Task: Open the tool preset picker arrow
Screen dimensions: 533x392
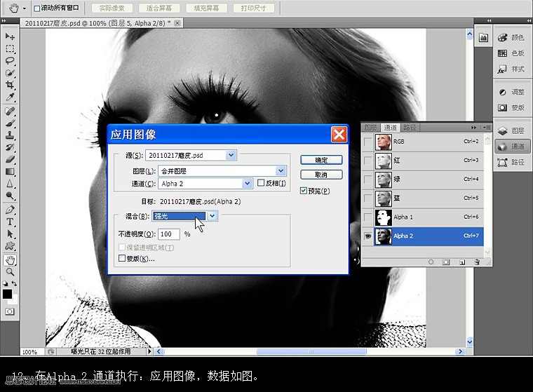Action: (x=25, y=8)
